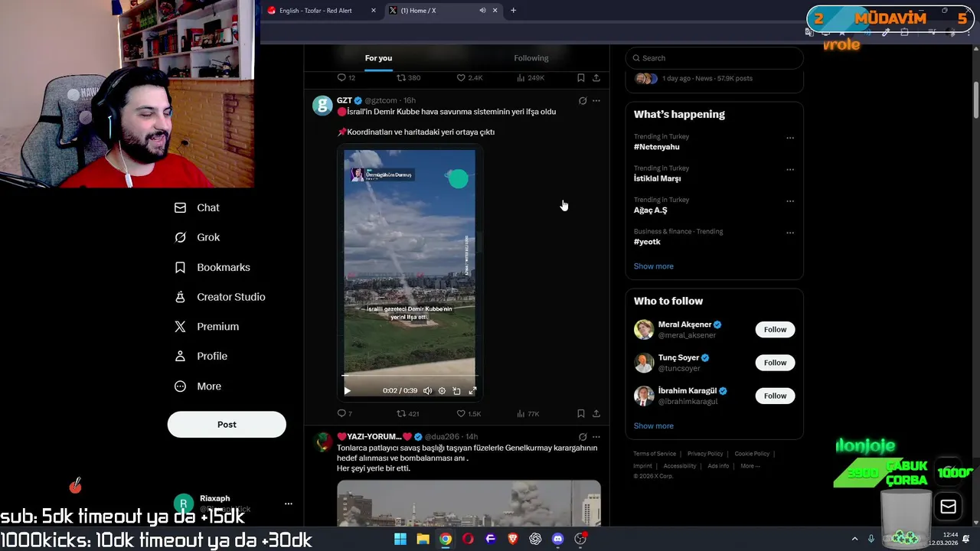
Task: Bookmark the GZT post
Action: point(581,413)
